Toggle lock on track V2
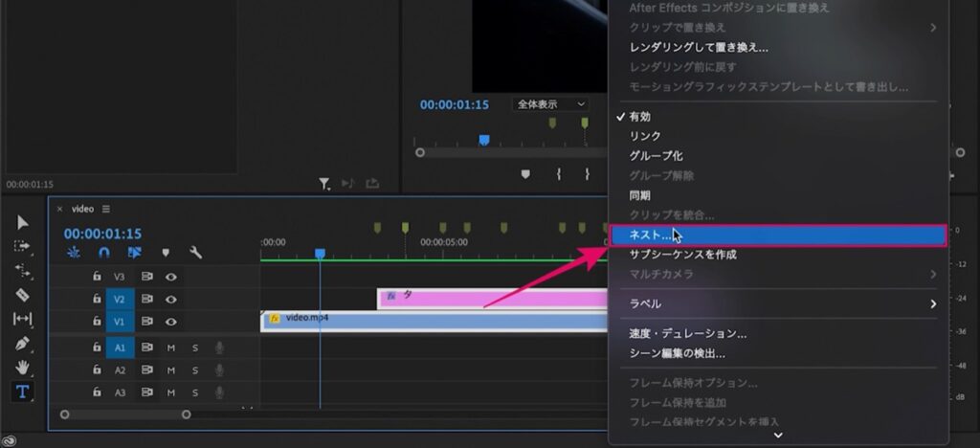Viewport: 980px width, 448px height. pos(97,300)
